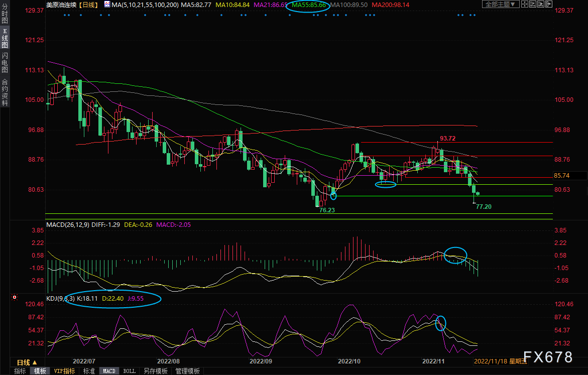The height and width of the screenshot is (375, 588).
Task: Click the MA200:98.14 value label
Action: point(391,5)
